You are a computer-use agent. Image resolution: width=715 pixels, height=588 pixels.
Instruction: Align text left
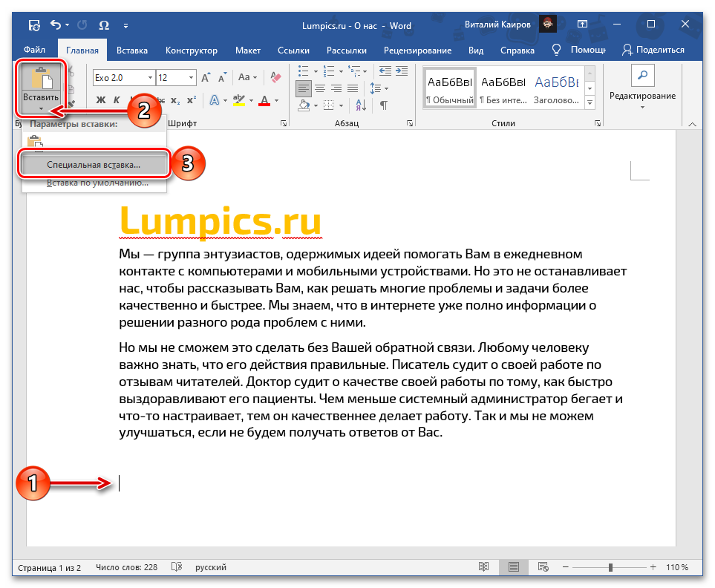click(304, 88)
